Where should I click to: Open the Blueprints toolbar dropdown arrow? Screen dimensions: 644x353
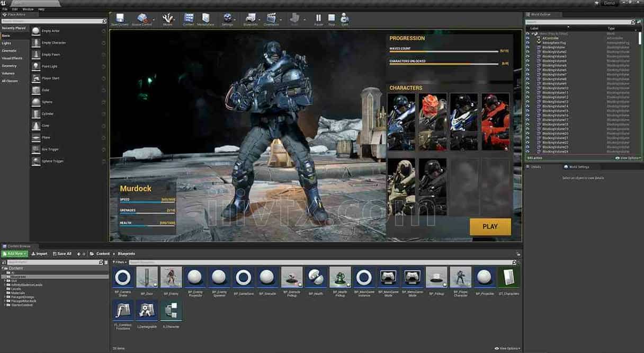point(259,19)
